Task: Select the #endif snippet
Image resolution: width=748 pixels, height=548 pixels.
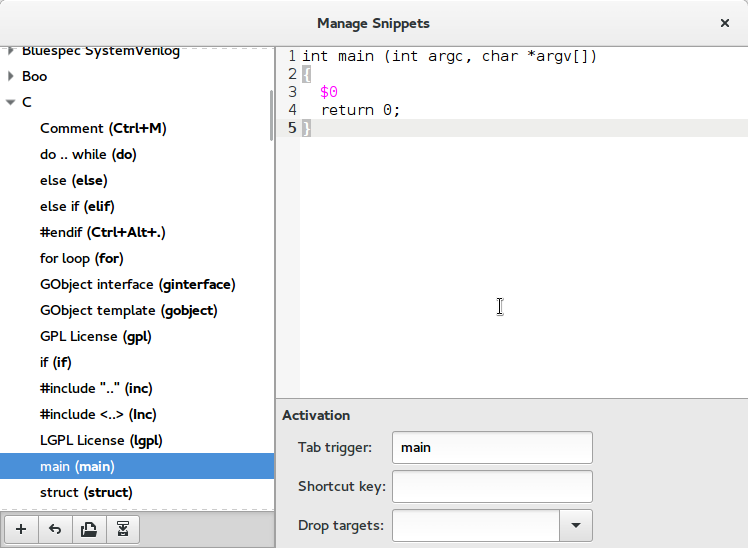Action: [102, 232]
